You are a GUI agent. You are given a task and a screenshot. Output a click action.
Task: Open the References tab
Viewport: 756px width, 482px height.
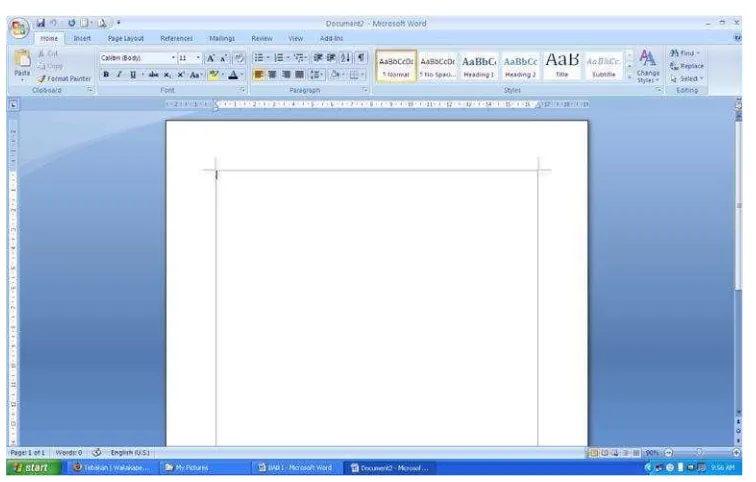point(176,38)
